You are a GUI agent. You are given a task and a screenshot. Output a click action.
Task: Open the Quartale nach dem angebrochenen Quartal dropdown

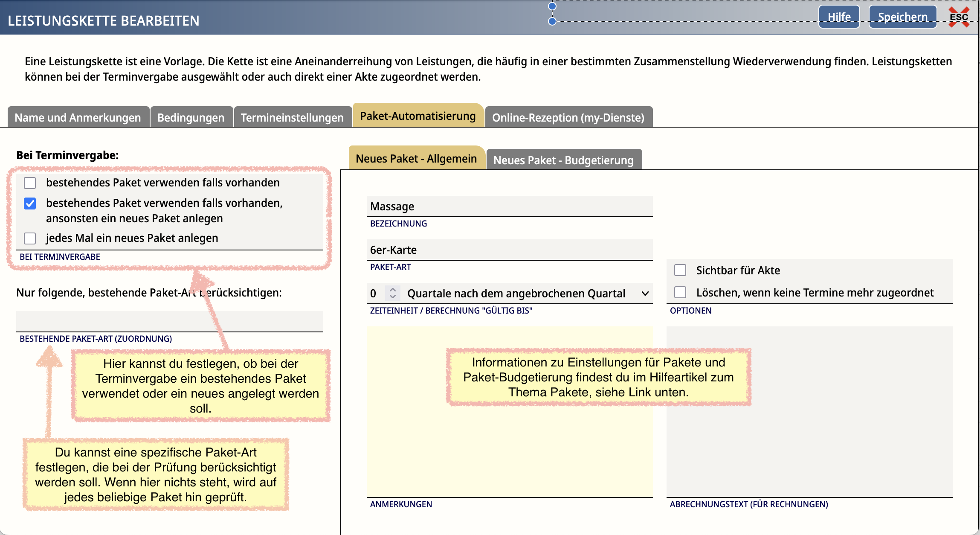pyautogui.click(x=516, y=294)
